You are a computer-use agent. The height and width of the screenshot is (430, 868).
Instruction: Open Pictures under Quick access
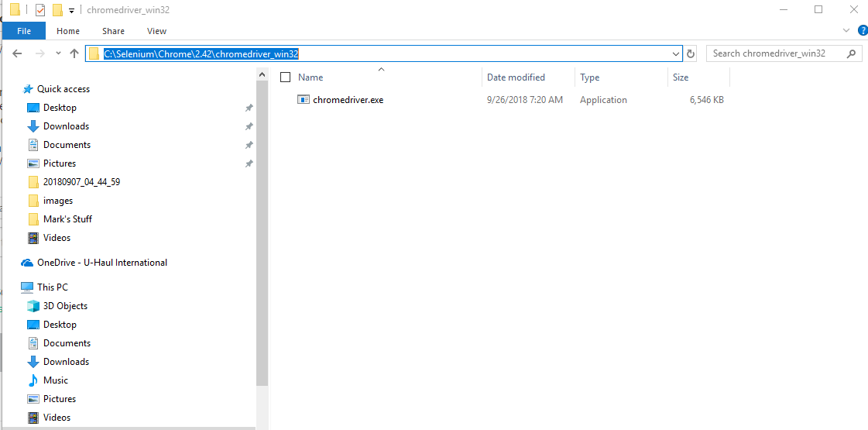pos(59,163)
